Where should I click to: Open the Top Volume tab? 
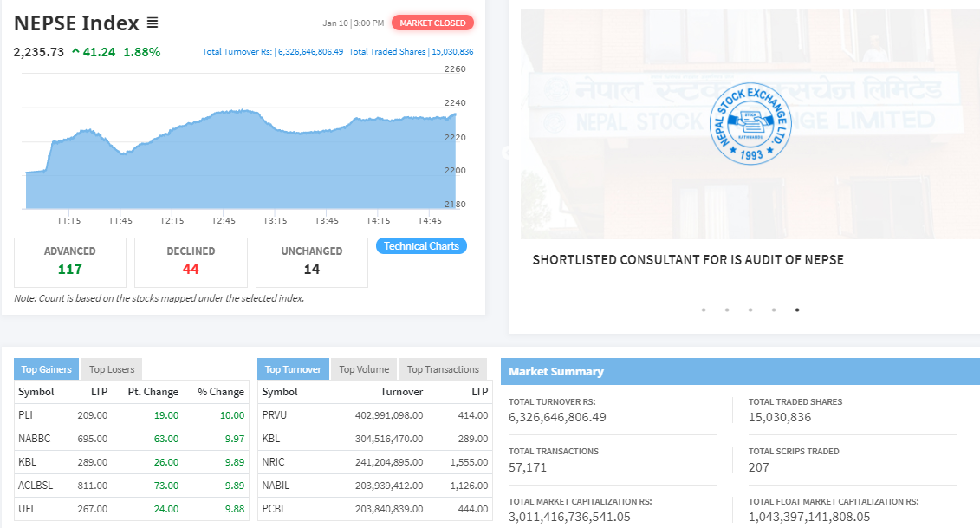[x=364, y=369]
